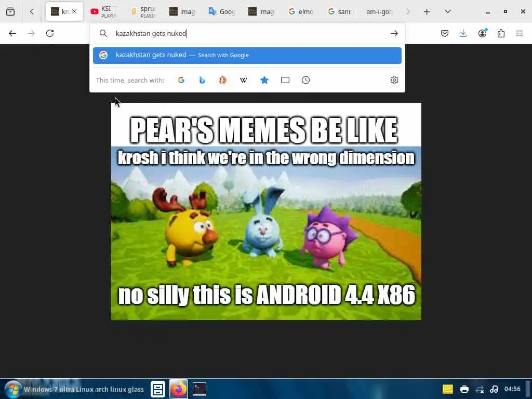Screen dimensions: 532x399
Task: Switch to the 'sprun' playing tab
Action: point(143,11)
